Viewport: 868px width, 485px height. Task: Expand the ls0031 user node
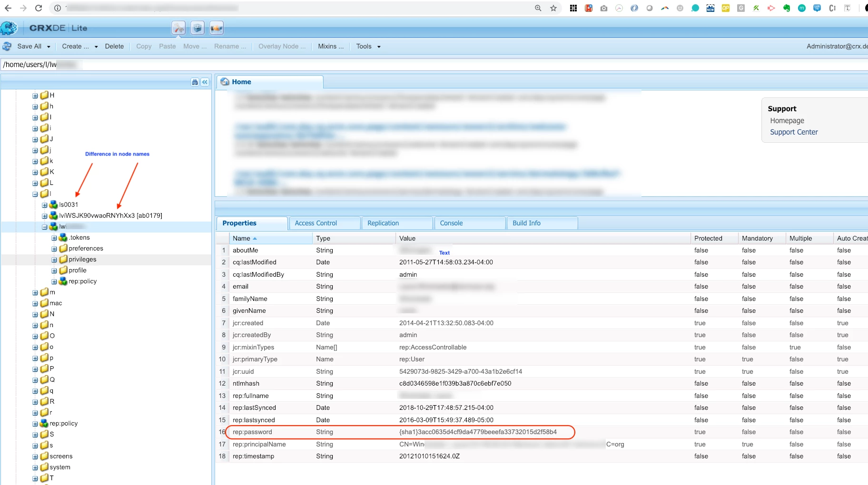pyautogui.click(x=45, y=205)
